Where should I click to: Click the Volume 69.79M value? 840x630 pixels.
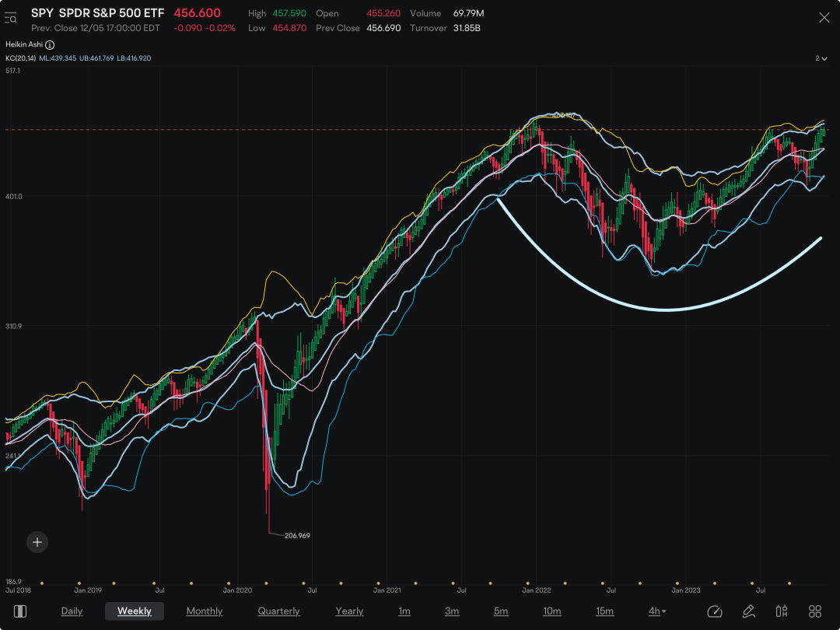[x=469, y=13]
